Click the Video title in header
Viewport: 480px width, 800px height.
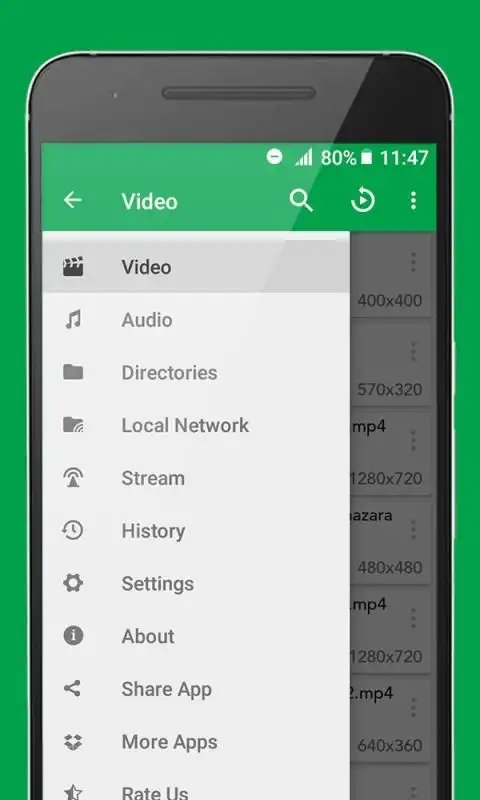pos(149,202)
